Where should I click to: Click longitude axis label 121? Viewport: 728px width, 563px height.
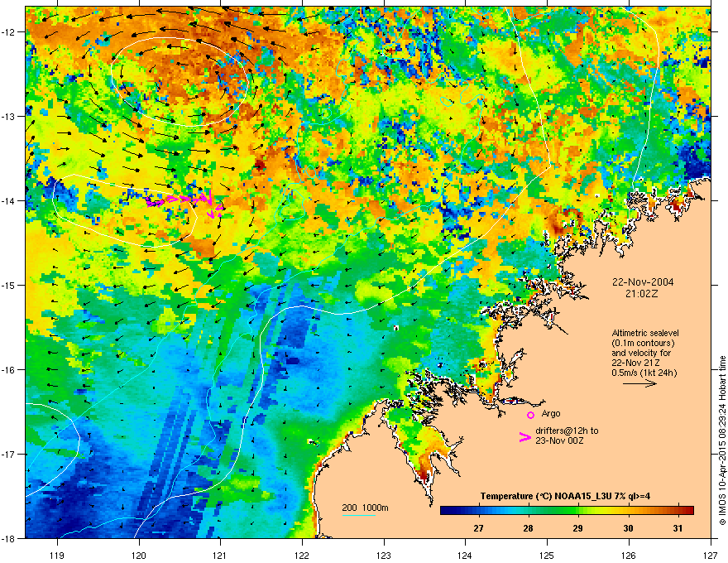tap(221, 555)
